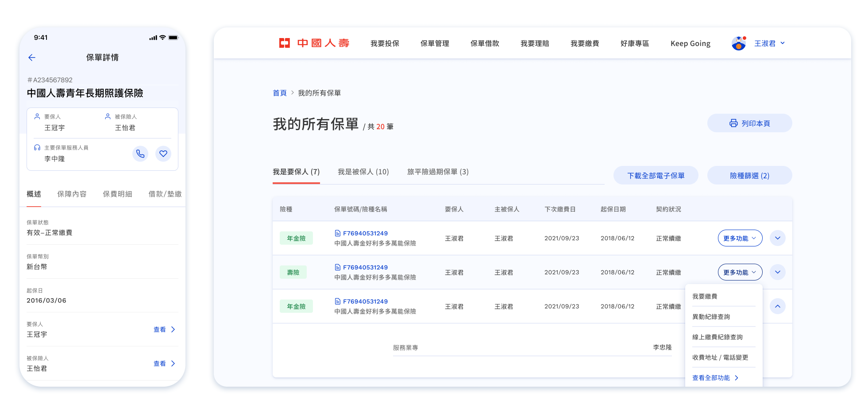The image size is (868, 415).
Task: Click the phone signal status icon
Action: [153, 38]
